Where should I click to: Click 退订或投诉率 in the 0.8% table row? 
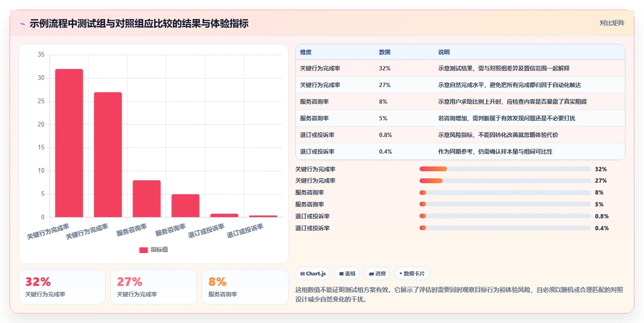point(317,135)
